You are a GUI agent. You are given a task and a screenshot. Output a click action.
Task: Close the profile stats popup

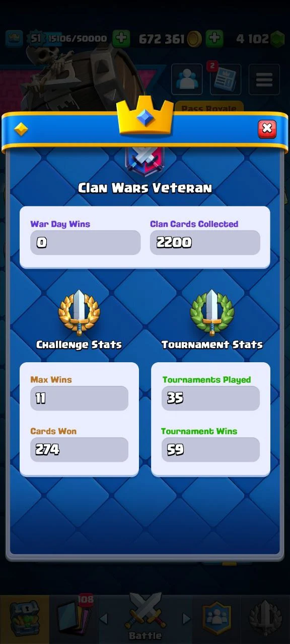click(x=267, y=129)
